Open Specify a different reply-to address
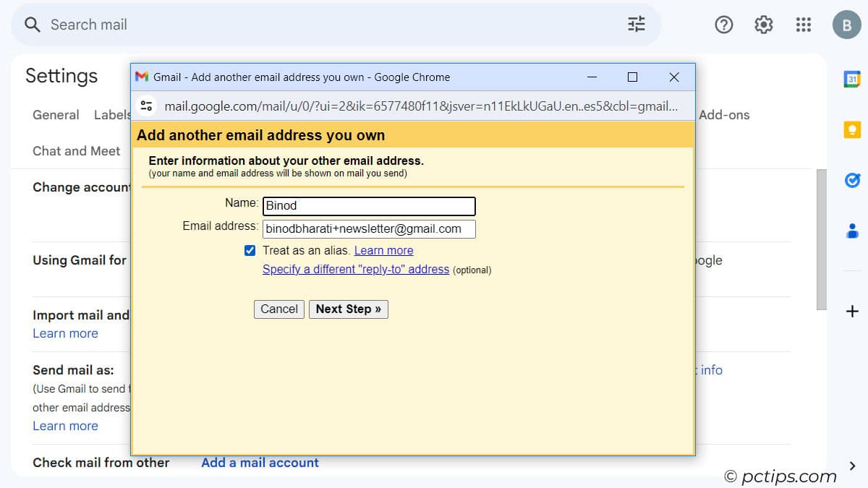 click(x=356, y=269)
